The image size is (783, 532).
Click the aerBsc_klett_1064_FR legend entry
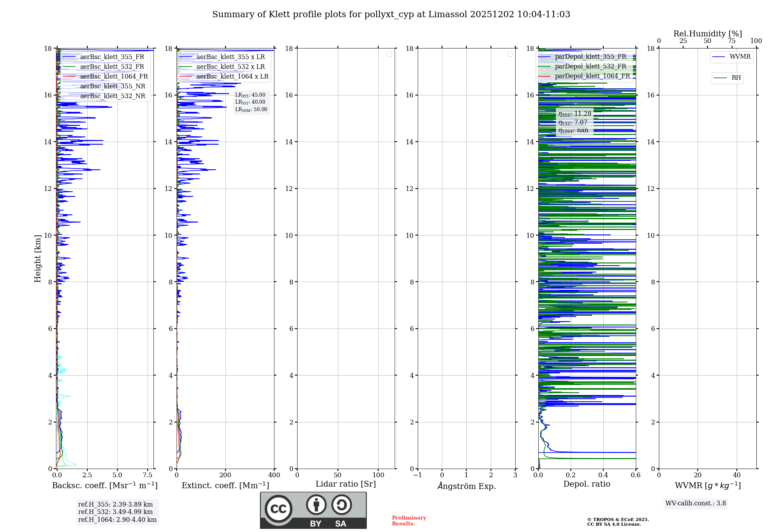pos(114,77)
